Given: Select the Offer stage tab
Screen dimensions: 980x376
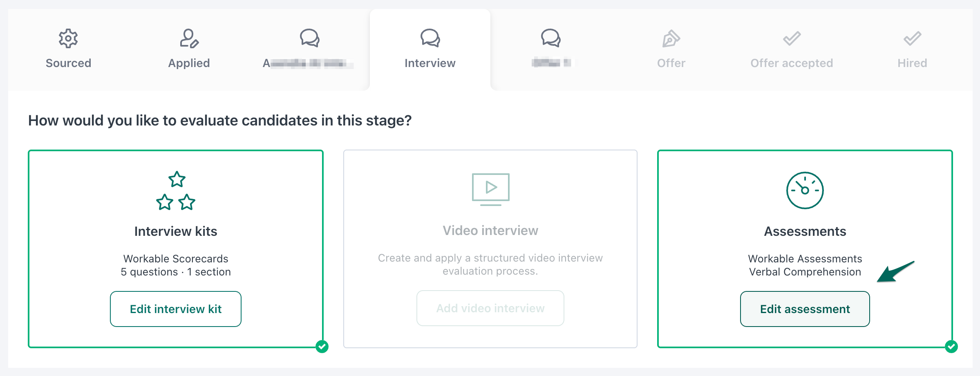Looking at the screenshot, I should tap(671, 50).
